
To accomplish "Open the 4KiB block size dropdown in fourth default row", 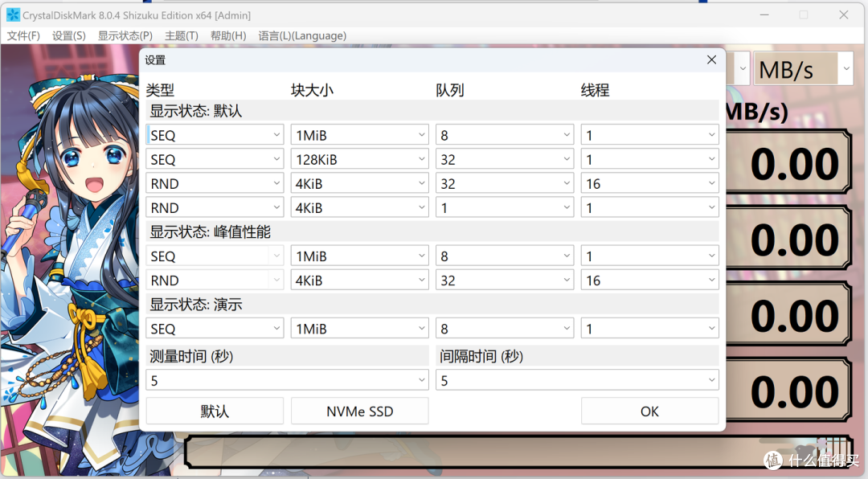I will click(x=360, y=207).
